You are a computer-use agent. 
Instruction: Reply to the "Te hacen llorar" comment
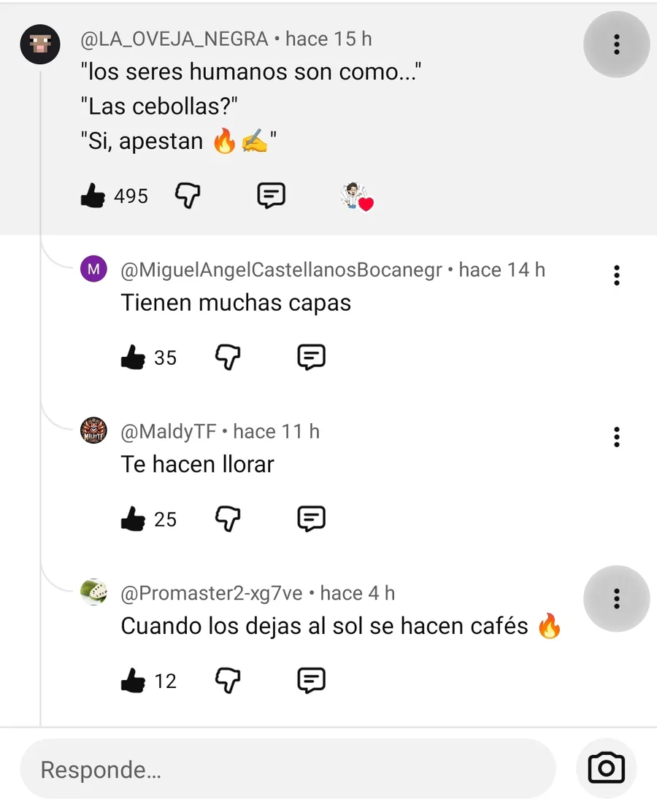pyautogui.click(x=312, y=519)
